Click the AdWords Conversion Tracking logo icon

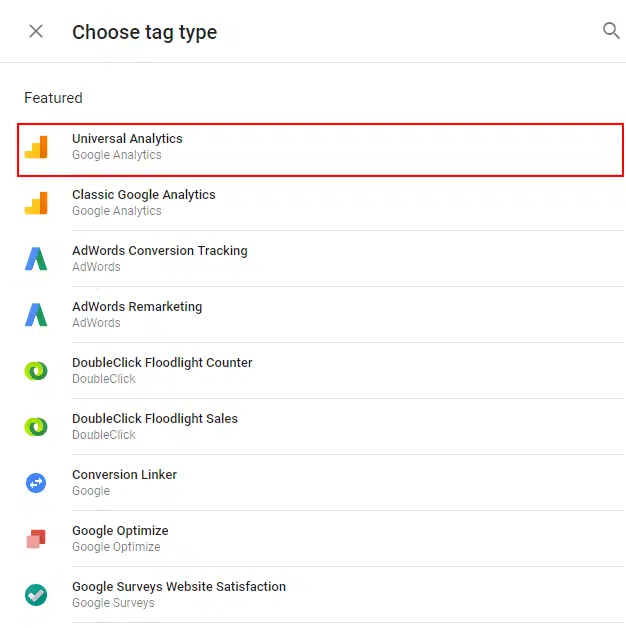(x=36, y=259)
